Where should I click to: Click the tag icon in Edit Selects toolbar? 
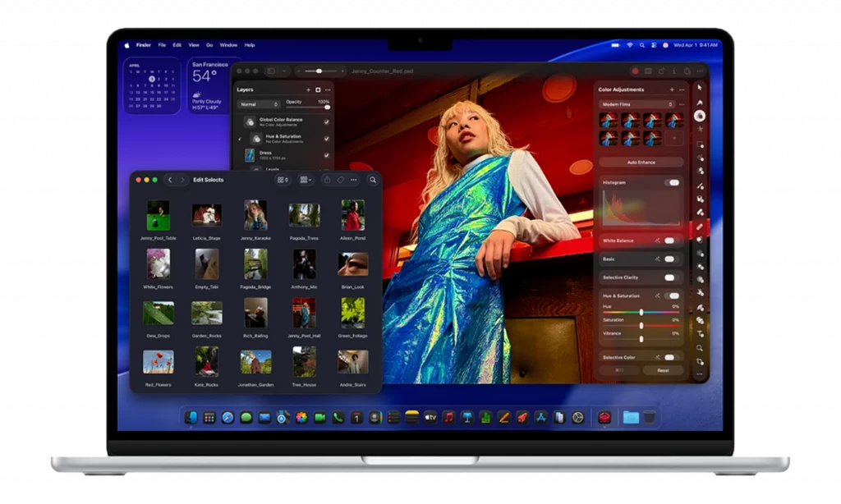pos(340,180)
